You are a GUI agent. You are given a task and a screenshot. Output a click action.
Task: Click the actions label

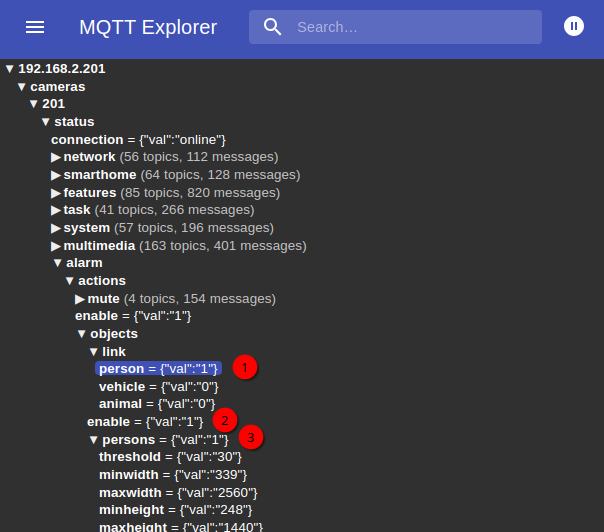(x=102, y=281)
